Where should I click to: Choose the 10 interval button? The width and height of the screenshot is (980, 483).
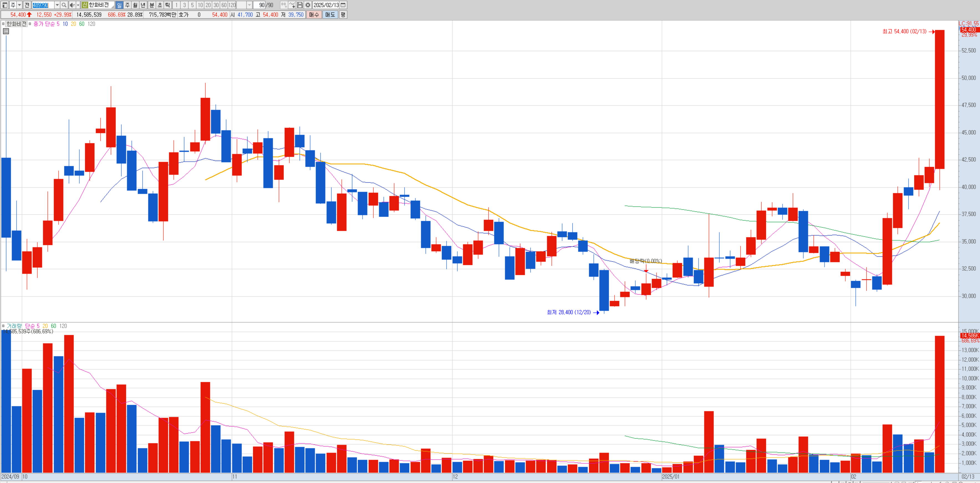(200, 5)
